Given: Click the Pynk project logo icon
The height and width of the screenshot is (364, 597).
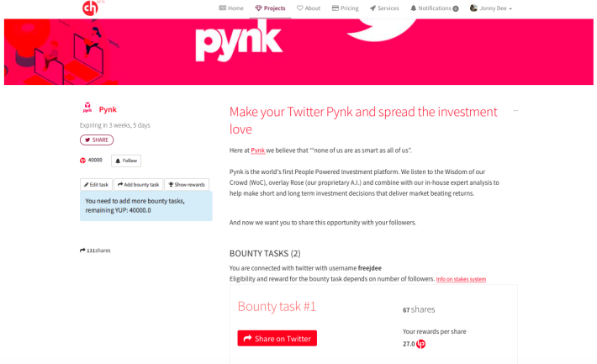Looking at the screenshot, I should [87, 108].
